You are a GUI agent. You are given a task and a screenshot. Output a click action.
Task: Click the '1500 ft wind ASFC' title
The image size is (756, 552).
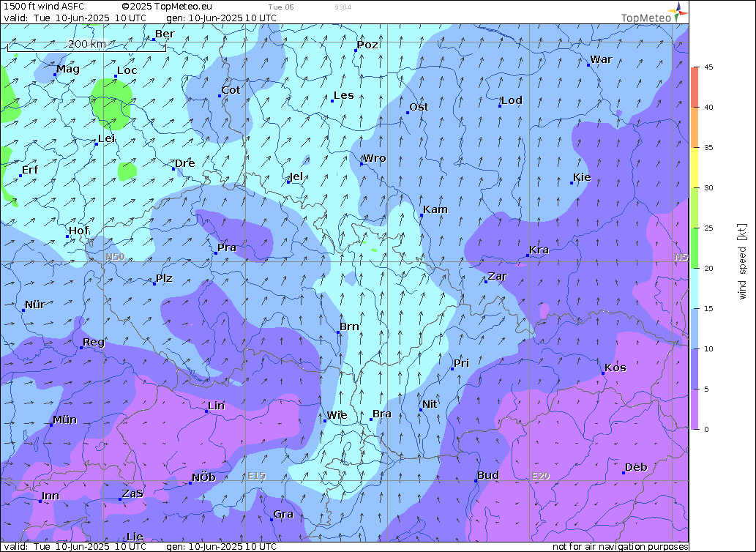(x=44, y=7)
